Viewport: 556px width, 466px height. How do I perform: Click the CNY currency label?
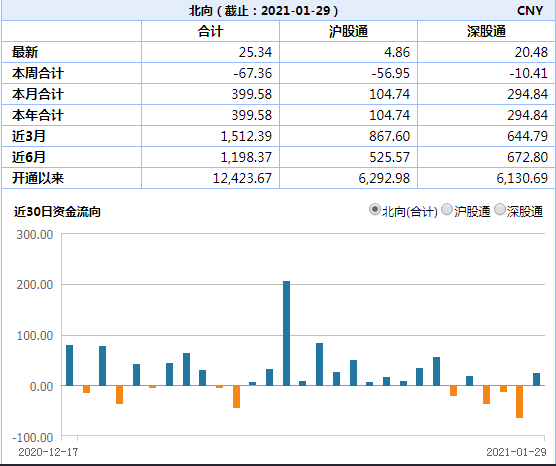point(530,11)
